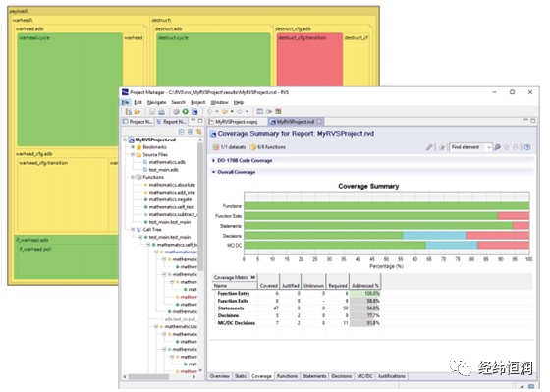
Task: Click the new project toolbar icon
Action: (x=129, y=112)
